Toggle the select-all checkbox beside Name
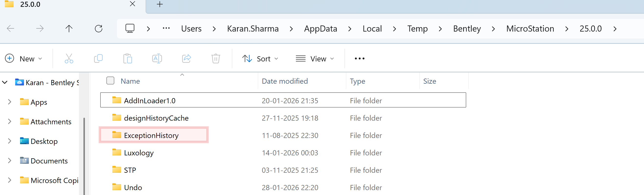 point(110,81)
